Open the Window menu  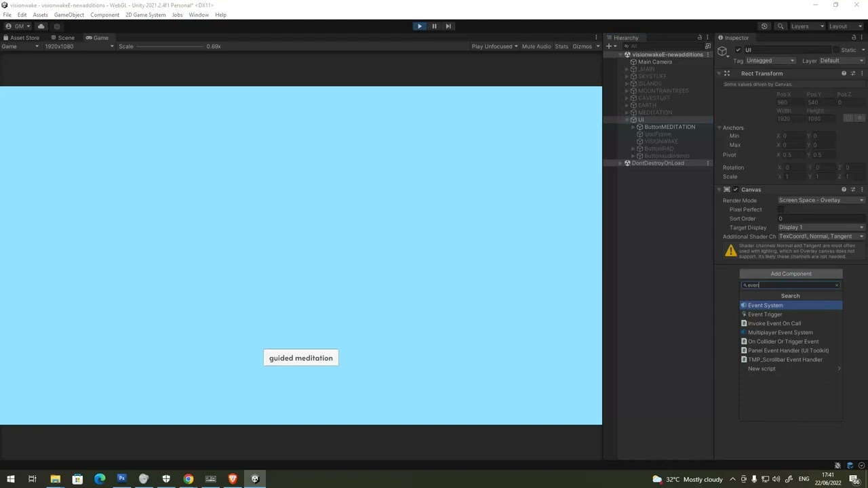[199, 15]
